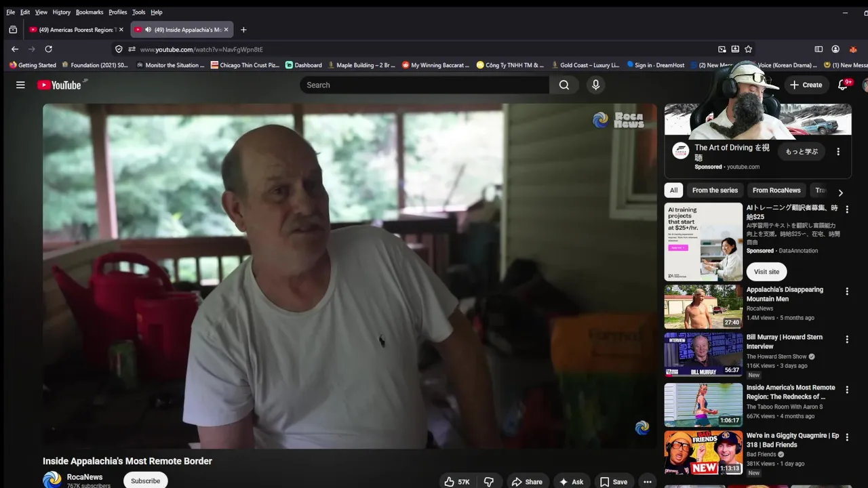Like the video (57K thumbs up)
The height and width of the screenshot is (488, 868).
pos(456,482)
